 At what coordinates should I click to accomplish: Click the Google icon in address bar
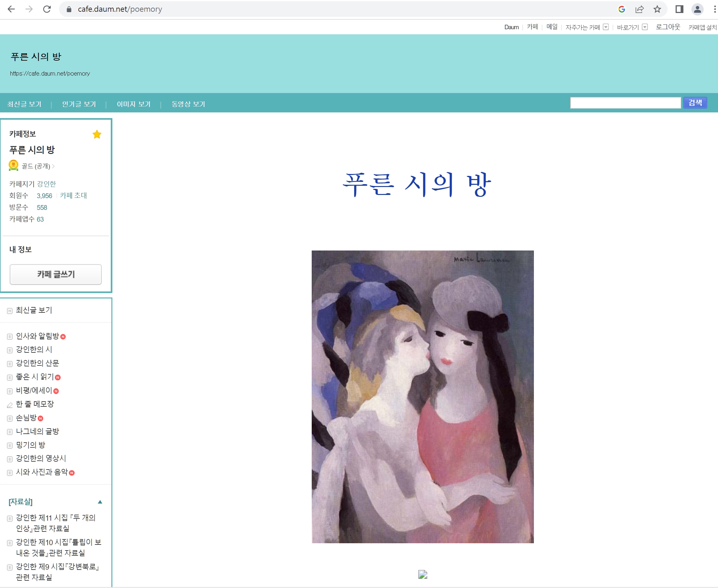622,9
